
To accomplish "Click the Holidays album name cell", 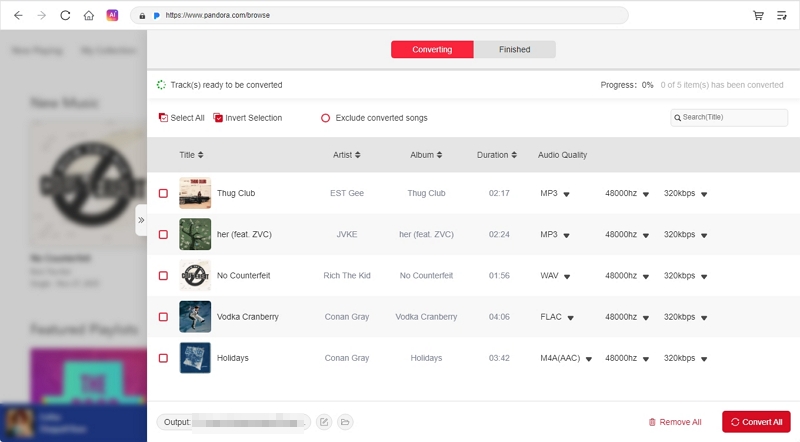I will tap(427, 358).
